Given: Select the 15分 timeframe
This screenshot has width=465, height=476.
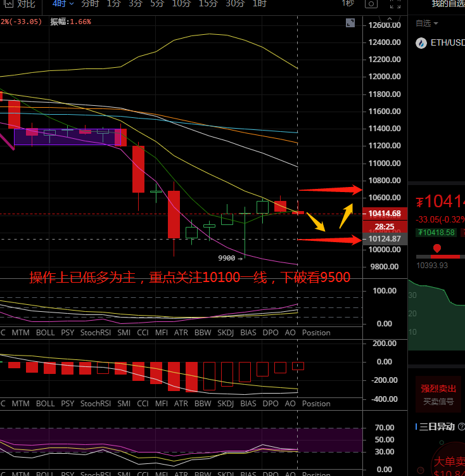Looking at the screenshot, I should 208,4.
